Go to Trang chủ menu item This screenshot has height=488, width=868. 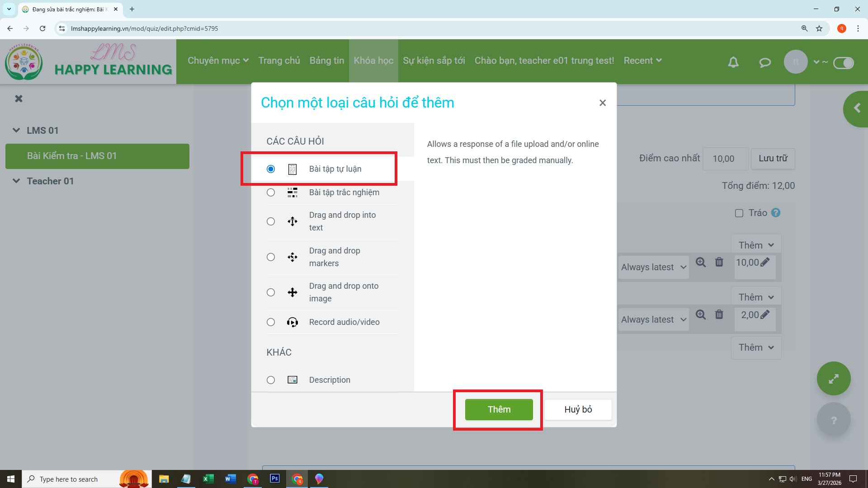279,61
